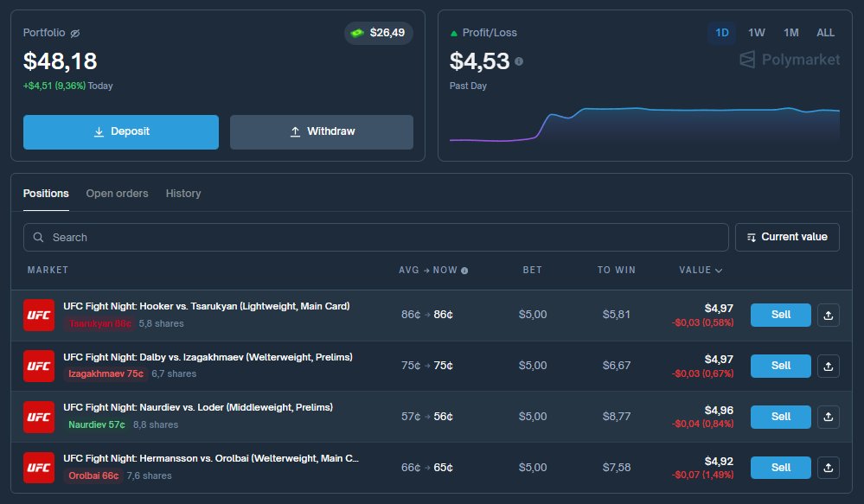Open UFC logo for Naurdiev vs. Loder

point(39,417)
